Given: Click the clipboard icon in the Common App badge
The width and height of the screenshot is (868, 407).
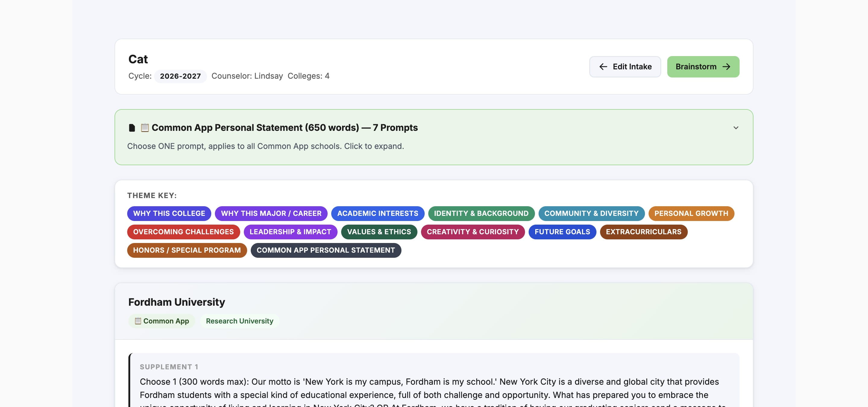Looking at the screenshot, I should coord(138,321).
